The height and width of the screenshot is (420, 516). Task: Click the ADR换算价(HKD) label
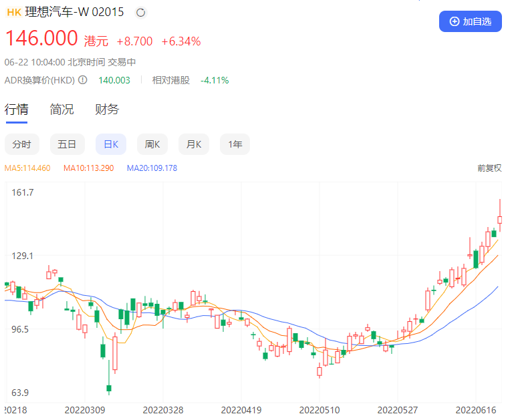tap(39, 80)
